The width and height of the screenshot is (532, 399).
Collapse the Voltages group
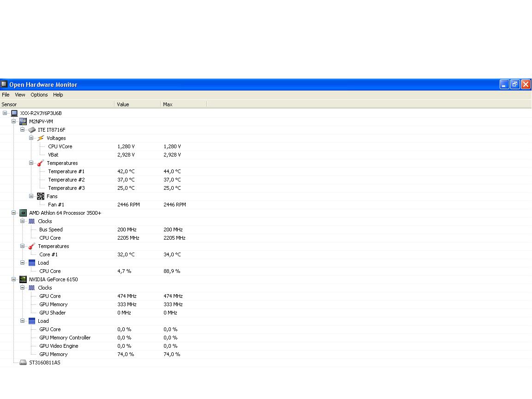pos(31,138)
